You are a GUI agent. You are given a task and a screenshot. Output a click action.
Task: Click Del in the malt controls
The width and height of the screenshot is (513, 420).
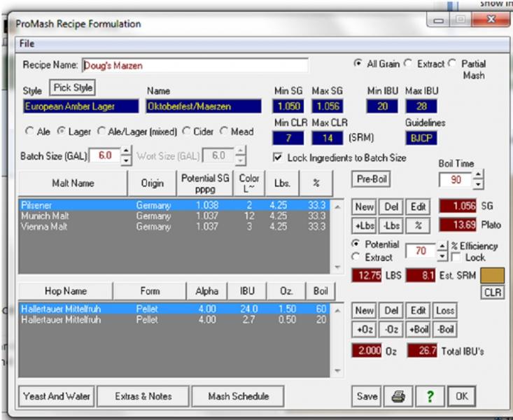[391, 207]
